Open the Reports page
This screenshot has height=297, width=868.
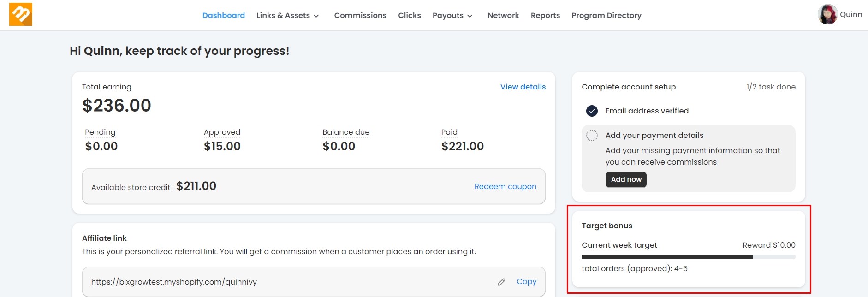[x=545, y=16]
